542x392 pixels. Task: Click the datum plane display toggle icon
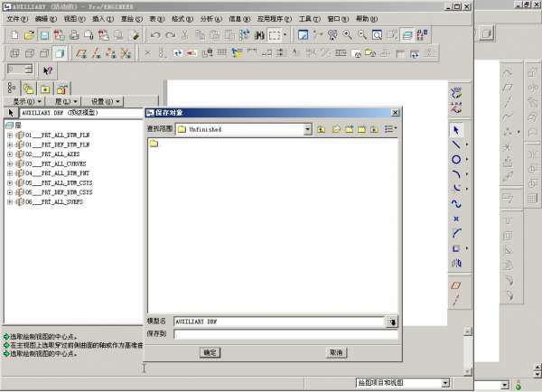(x=81, y=53)
